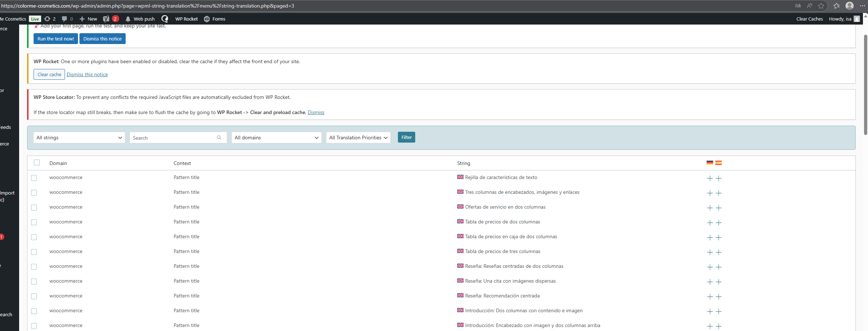This screenshot has width=868, height=331.
Task: Click the user avatar next to Howdy, isa
Action: pos(857,19)
